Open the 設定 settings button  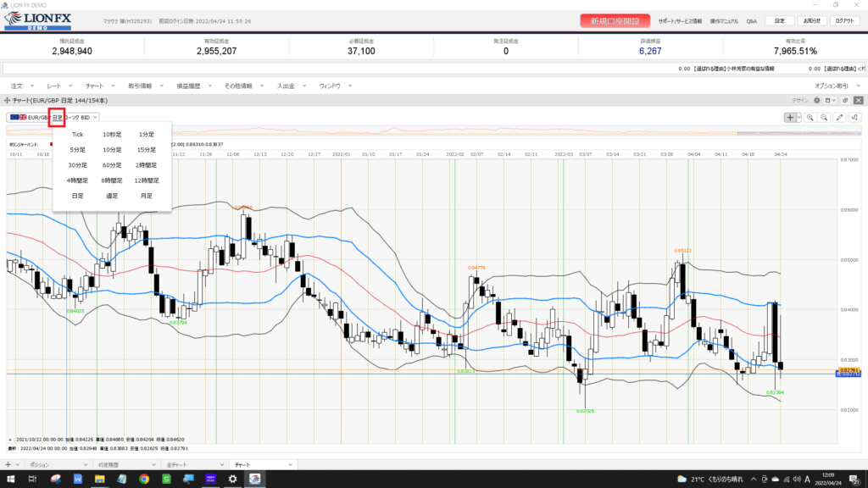(780, 21)
